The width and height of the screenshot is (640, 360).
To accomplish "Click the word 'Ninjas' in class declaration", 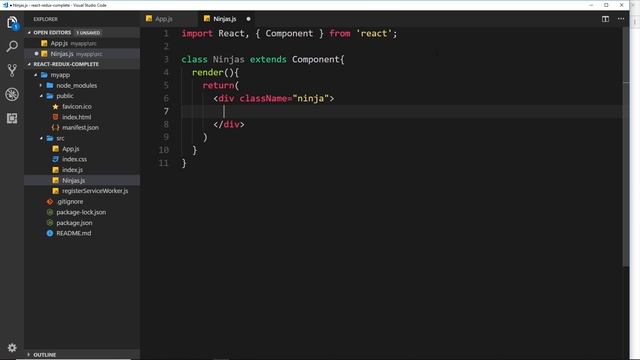I will coord(229,59).
